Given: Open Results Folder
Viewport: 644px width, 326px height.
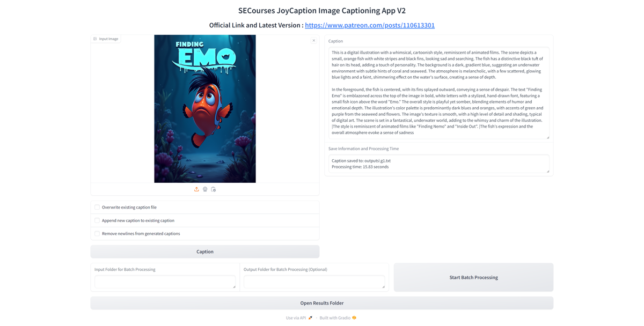Looking at the screenshot, I should click(322, 303).
